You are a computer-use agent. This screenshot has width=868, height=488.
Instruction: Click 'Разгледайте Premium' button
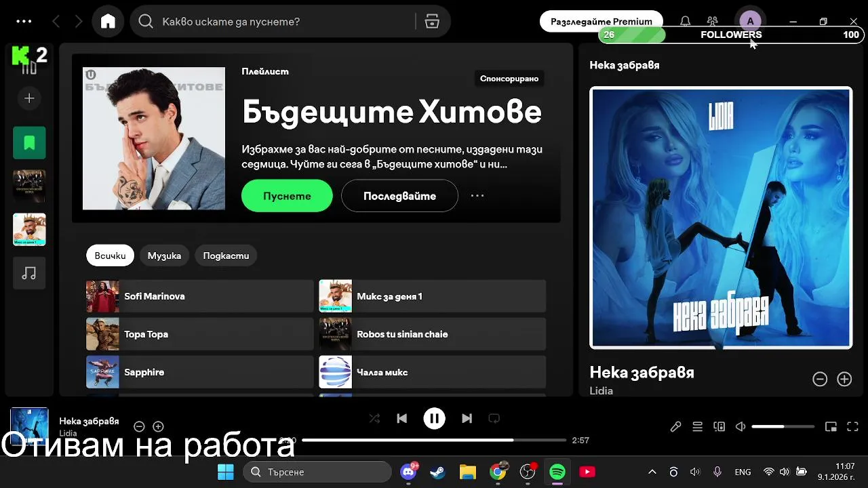pyautogui.click(x=601, y=22)
